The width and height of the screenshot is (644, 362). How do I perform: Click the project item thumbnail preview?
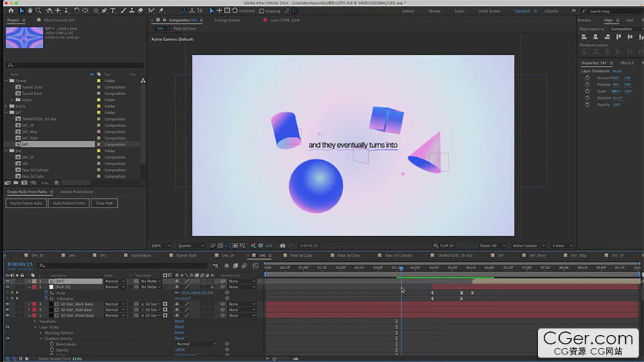[24, 37]
